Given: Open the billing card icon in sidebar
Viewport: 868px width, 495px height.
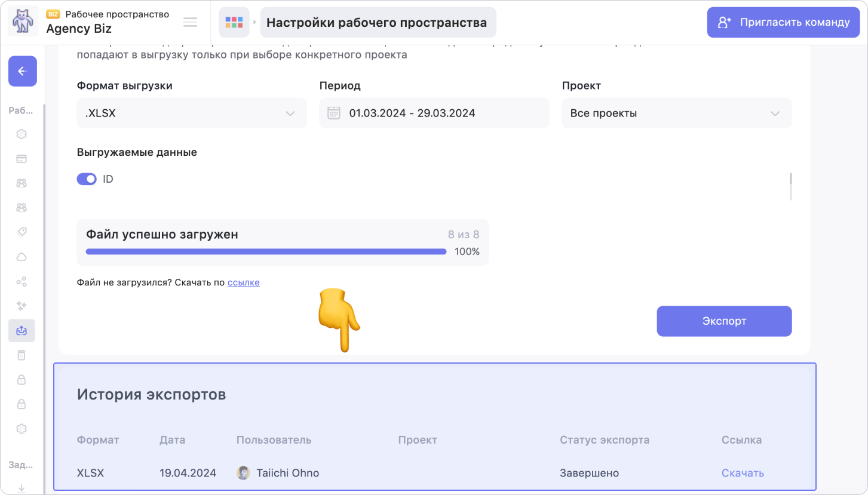Looking at the screenshot, I should [x=22, y=159].
